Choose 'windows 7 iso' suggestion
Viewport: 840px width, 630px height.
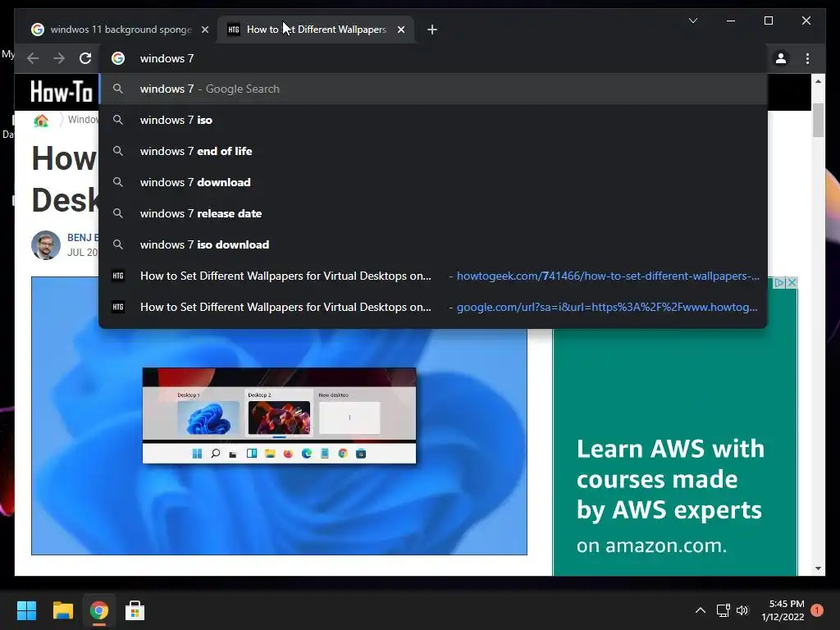(x=433, y=120)
